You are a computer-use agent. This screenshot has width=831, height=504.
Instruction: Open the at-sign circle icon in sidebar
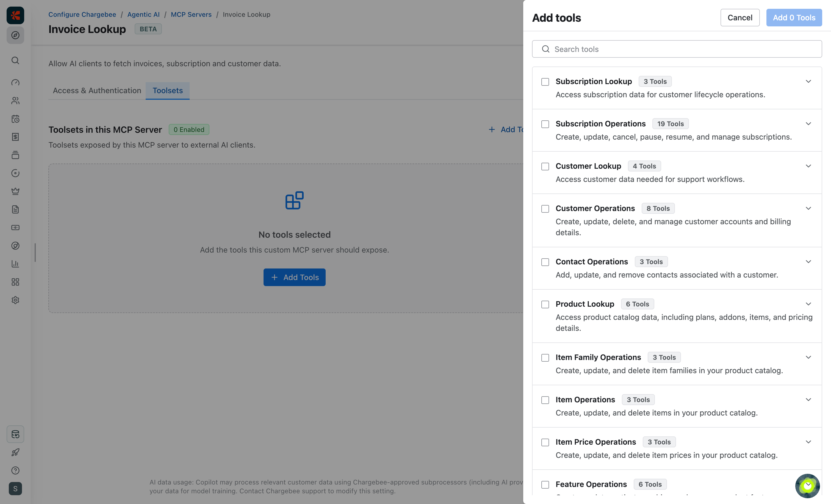(x=15, y=246)
